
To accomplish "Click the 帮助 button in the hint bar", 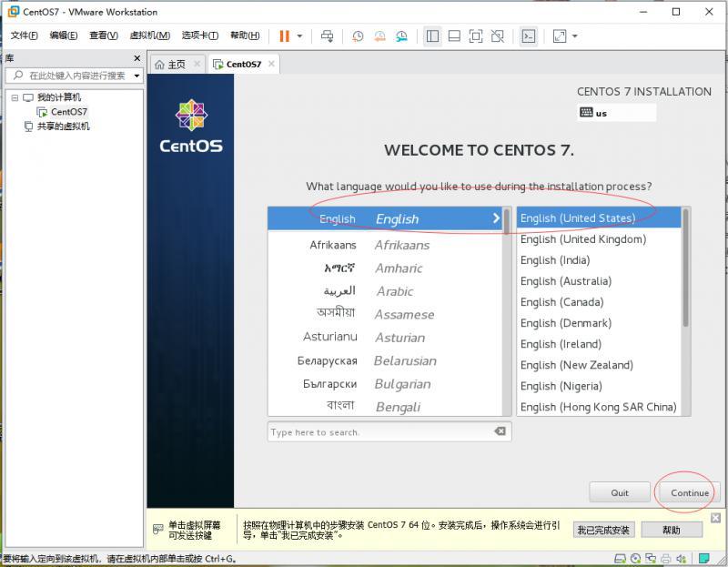I will coord(672,530).
